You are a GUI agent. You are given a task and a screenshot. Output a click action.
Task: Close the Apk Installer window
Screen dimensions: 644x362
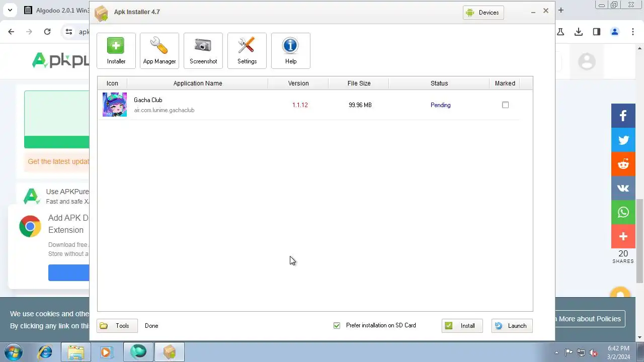pyautogui.click(x=546, y=11)
